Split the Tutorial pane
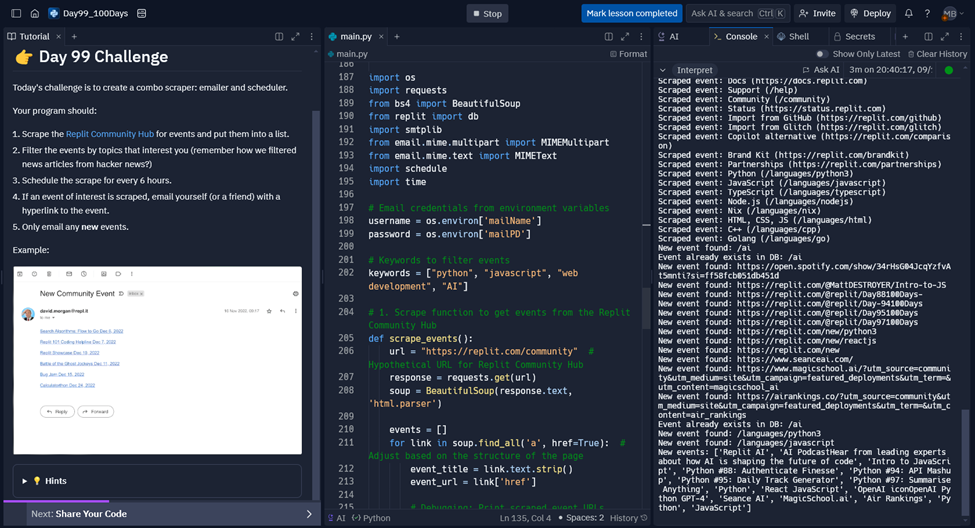This screenshot has width=975, height=528. (279, 37)
